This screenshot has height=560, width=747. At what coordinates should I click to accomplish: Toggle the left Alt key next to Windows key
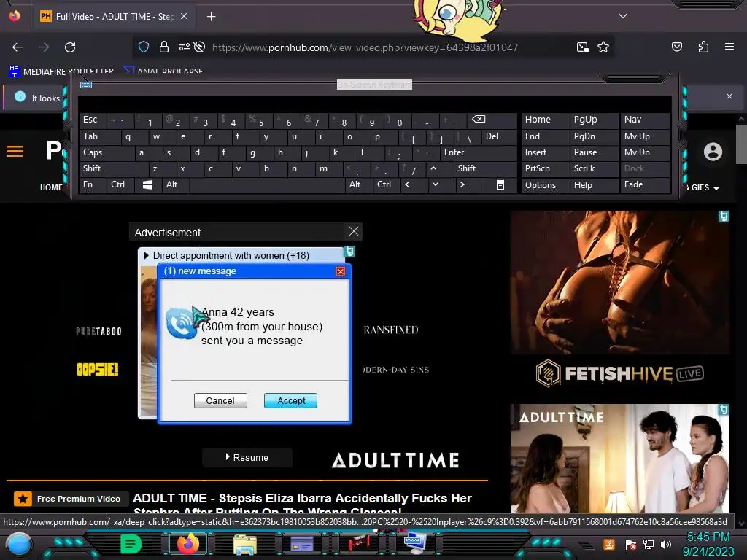tap(175, 184)
